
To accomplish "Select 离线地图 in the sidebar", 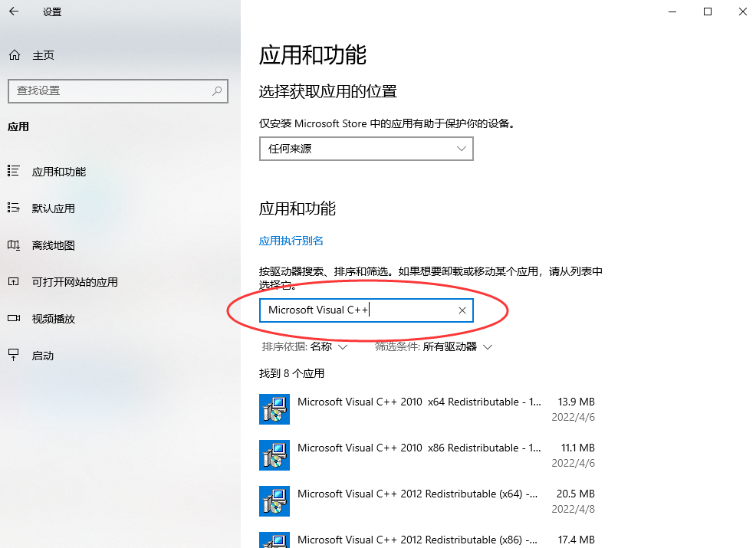I will click(54, 245).
